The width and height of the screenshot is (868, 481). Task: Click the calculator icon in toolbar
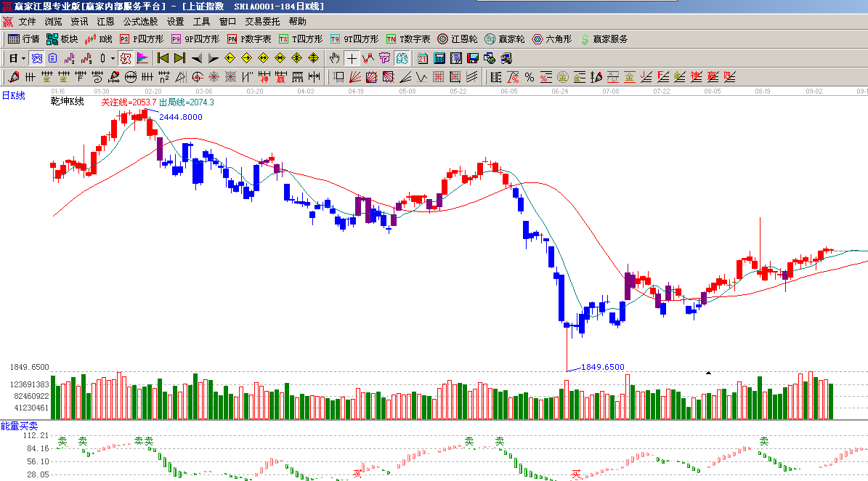pyautogui.click(x=439, y=58)
